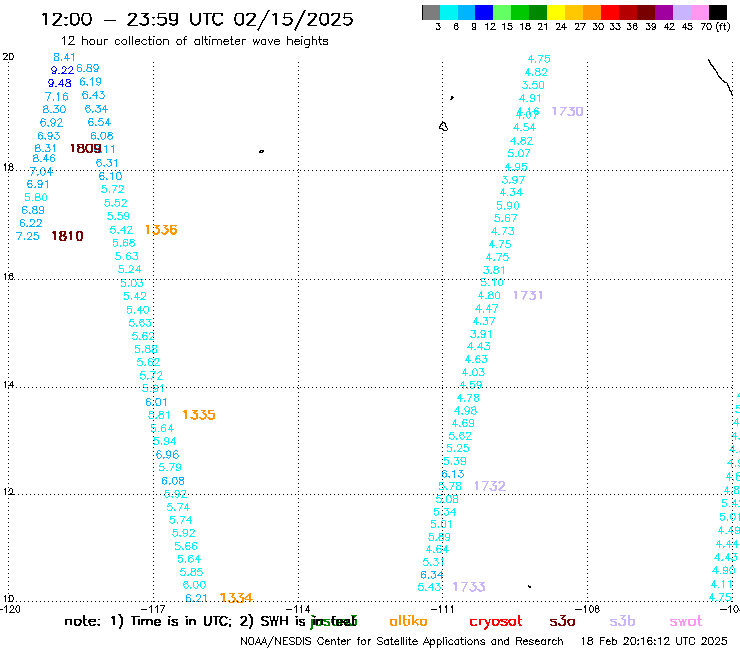Click the wave height value 5.40
Screen dimensions: 740x650
[138, 310]
